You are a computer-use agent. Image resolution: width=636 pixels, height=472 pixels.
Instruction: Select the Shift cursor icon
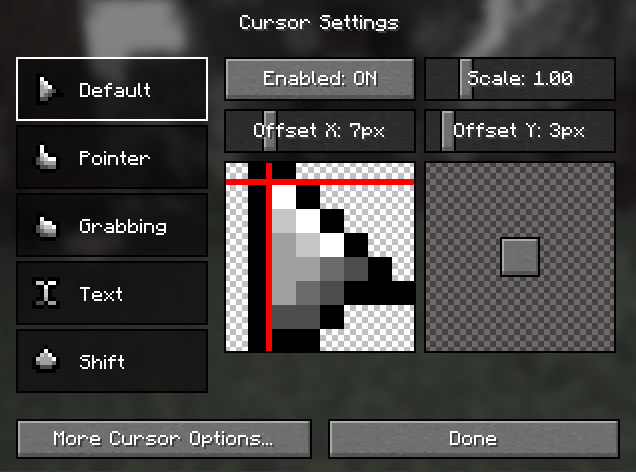[46, 360]
